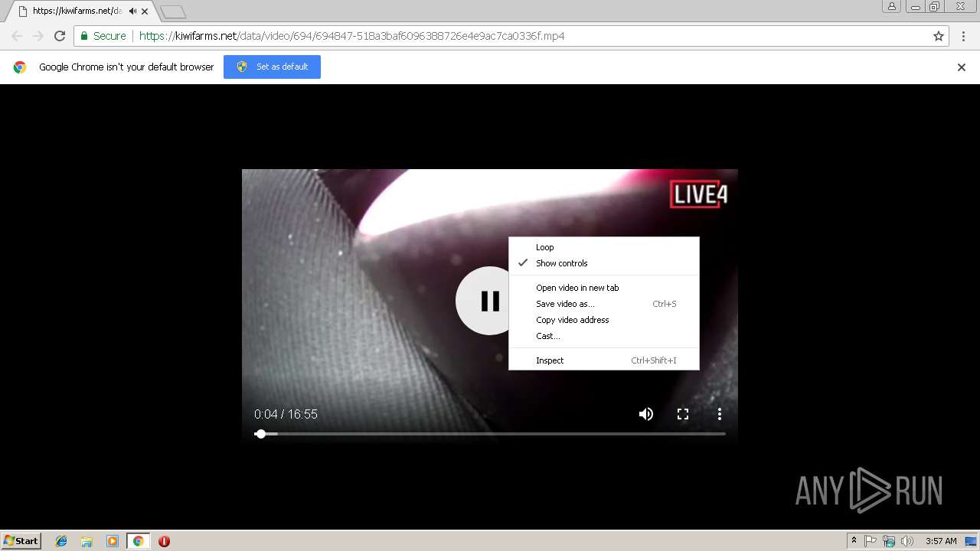
Task: Open Chrome user profile icon
Action: (891, 6)
